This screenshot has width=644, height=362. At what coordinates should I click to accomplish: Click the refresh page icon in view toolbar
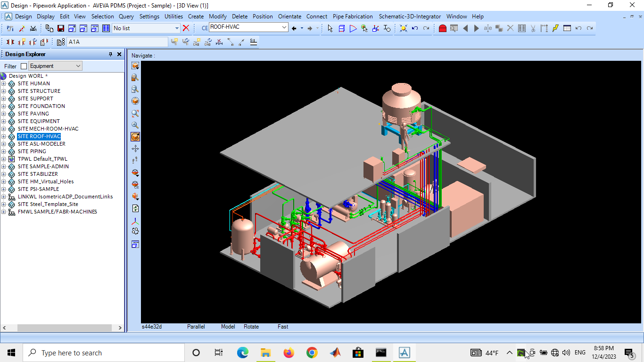pyautogui.click(x=135, y=208)
